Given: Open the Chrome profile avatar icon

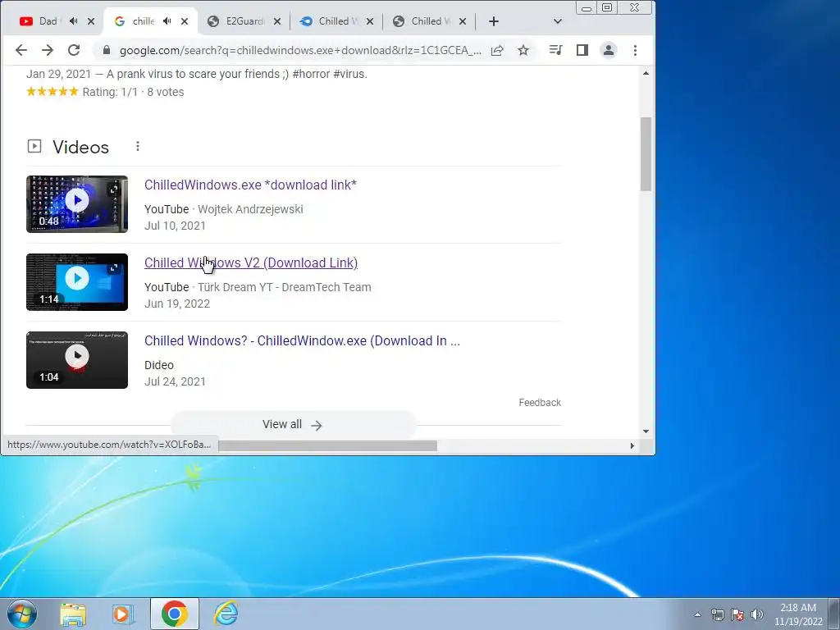Looking at the screenshot, I should point(609,50).
